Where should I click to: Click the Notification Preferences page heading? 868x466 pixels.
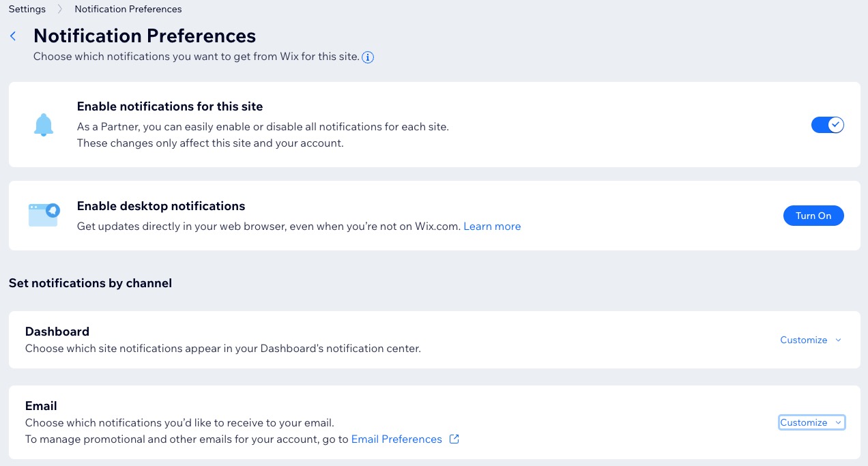(x=144, y=35)
